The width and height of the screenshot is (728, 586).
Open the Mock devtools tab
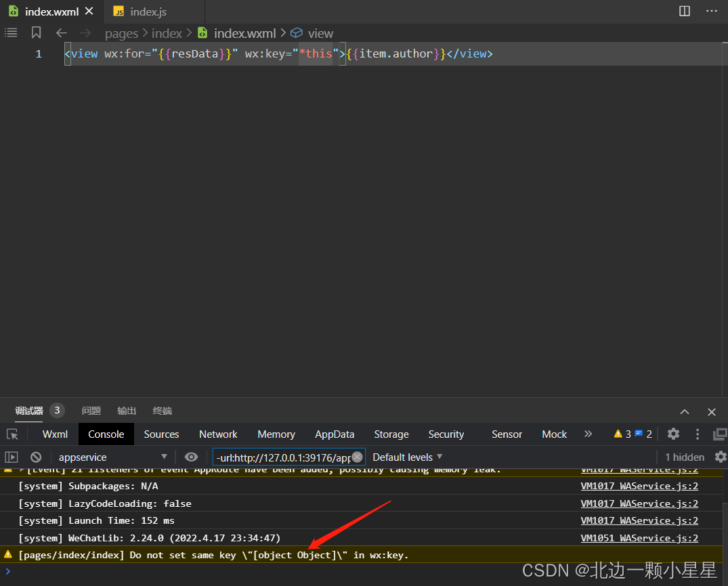point(555,434)
